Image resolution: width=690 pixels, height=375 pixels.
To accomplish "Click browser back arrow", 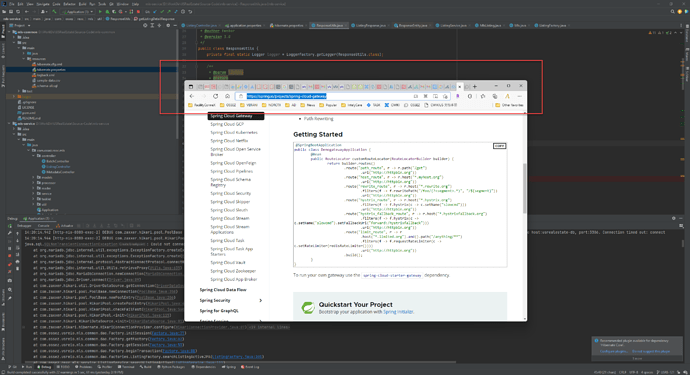I will point(191,96).
